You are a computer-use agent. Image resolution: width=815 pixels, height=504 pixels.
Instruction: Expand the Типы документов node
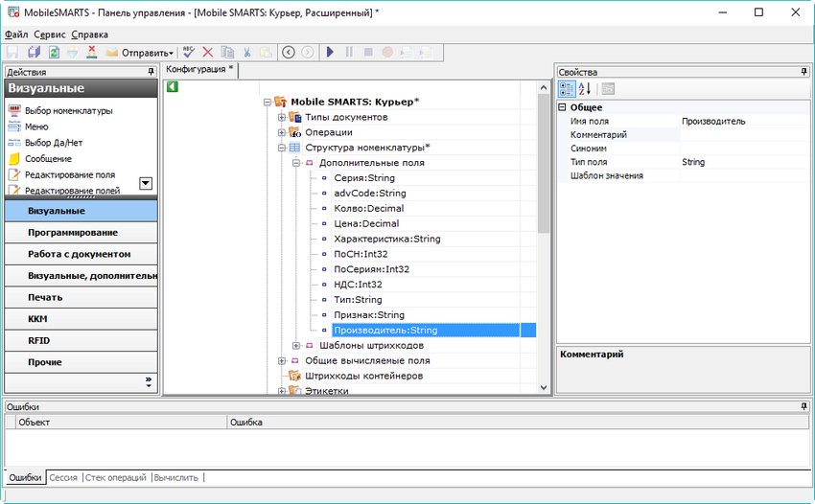coord(281,118)
